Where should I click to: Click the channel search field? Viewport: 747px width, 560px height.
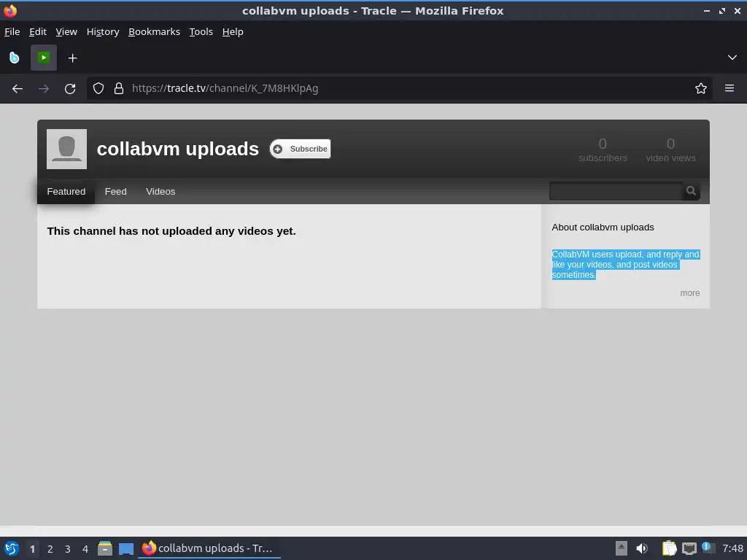(x=616, y=192)
